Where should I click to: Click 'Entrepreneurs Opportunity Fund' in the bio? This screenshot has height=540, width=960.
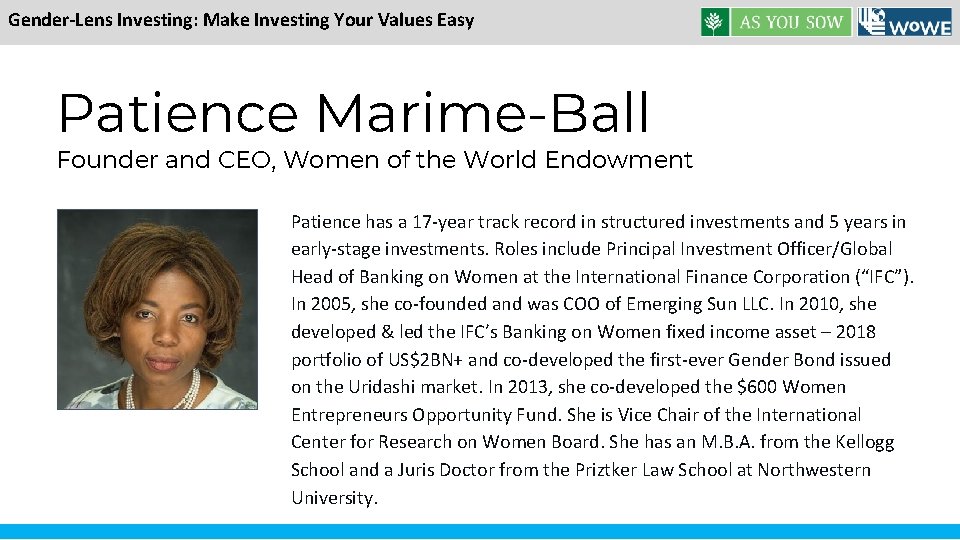point(424,415)
